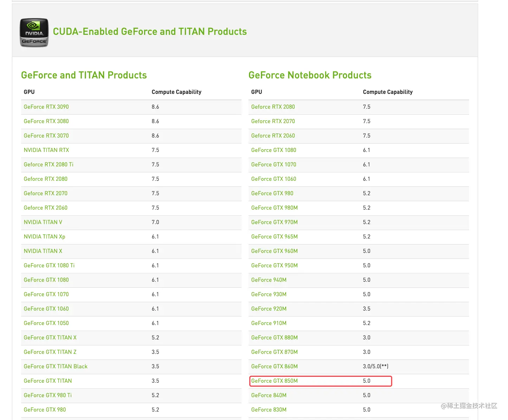Open the GeForce RTX 3070 link

coord(46,136)
